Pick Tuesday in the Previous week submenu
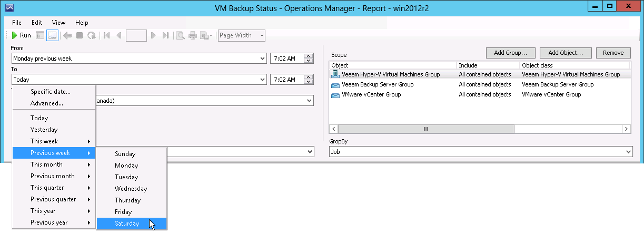The width and height of the screenshot is (644, 233). [x=132, y=177]
